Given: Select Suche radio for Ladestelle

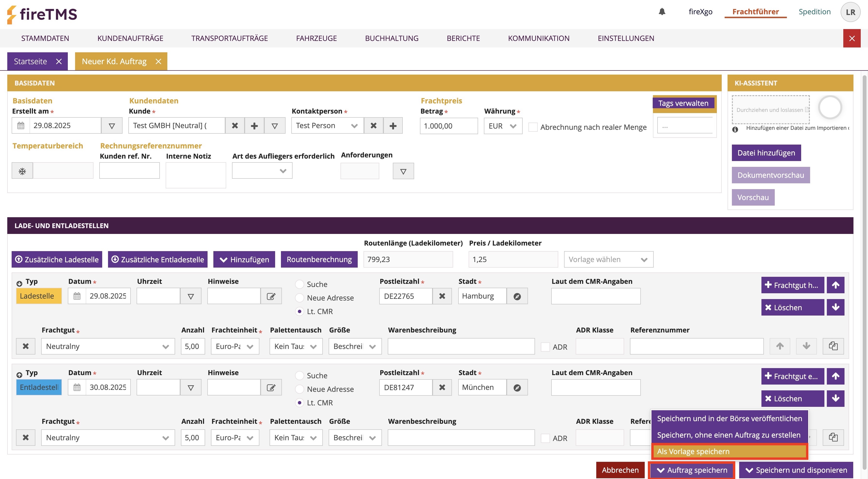Looking at the screenshot, I should 299,284.
